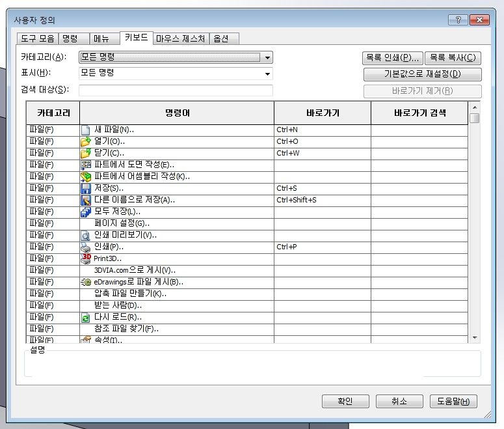The height and width of the screenshot is (429, 504).
Task: Select the 3DVIA.com으로 게시(V).. command row
Action: tap(247, 270)
